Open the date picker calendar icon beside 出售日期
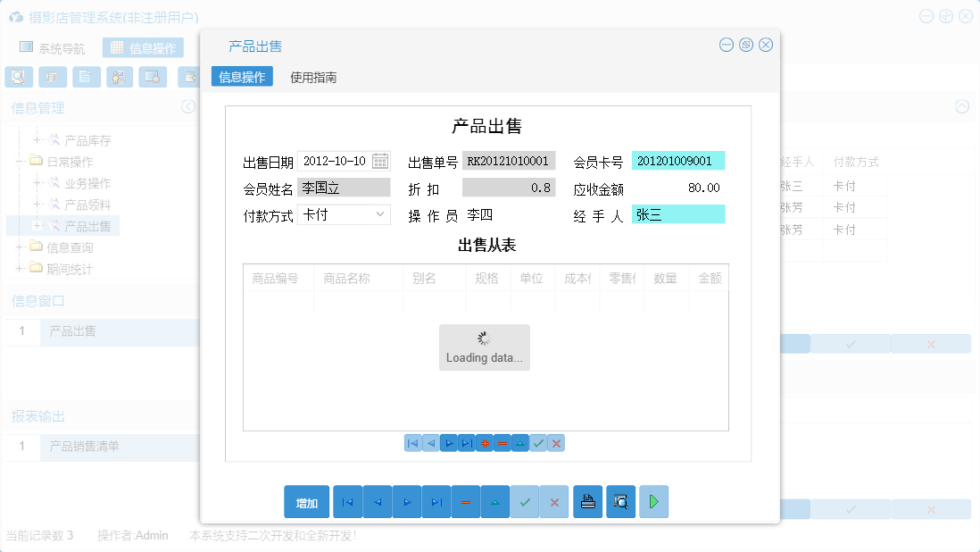Screen dimensions: 980x552 point(381,161)
